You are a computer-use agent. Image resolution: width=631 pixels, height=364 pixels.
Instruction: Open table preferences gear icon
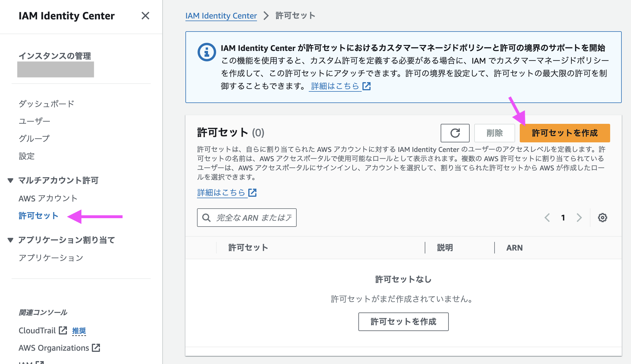(x=603, y=218)
